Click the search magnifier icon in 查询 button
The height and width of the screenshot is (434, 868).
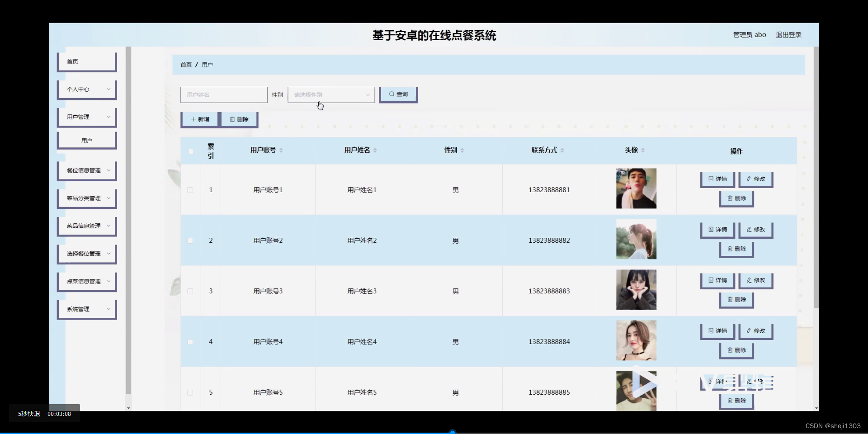tap(392, 94)
